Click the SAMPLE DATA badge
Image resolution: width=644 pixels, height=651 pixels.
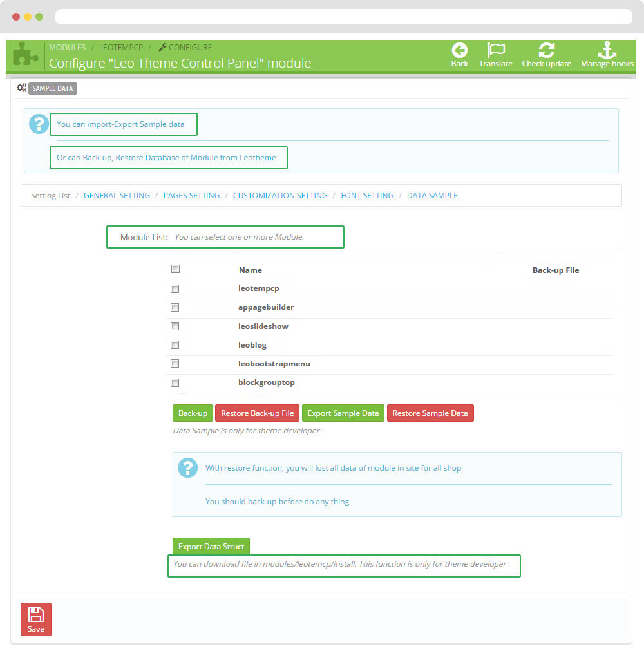[53, 88]
